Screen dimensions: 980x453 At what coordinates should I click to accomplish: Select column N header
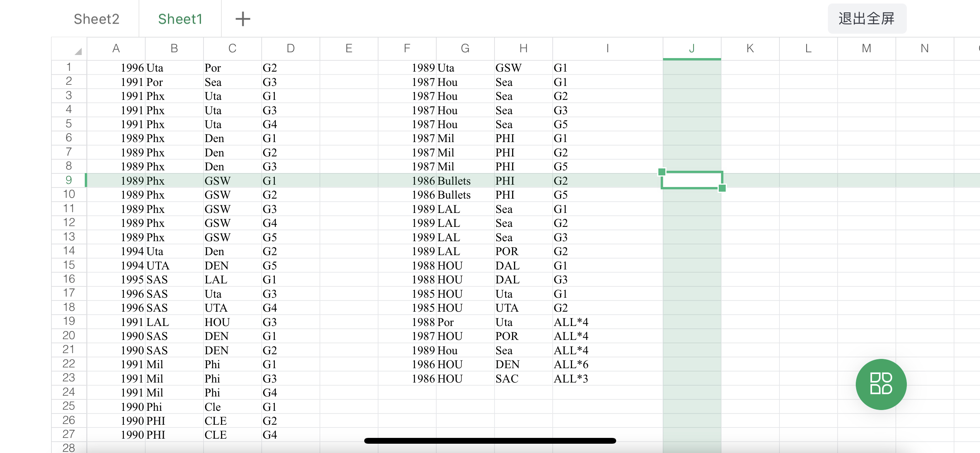(x=925, y=48)
